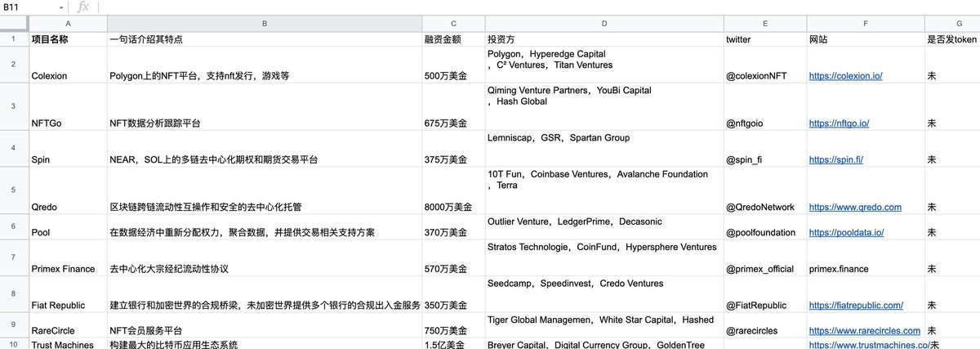
Task: Select the Outlier Venture investors cell
Action: (604, 226)
